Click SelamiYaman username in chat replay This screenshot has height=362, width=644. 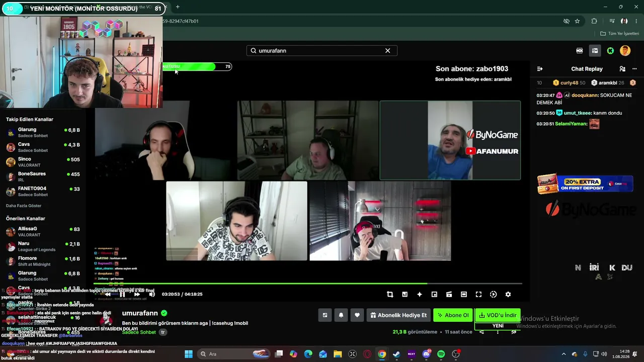point(571,124)
